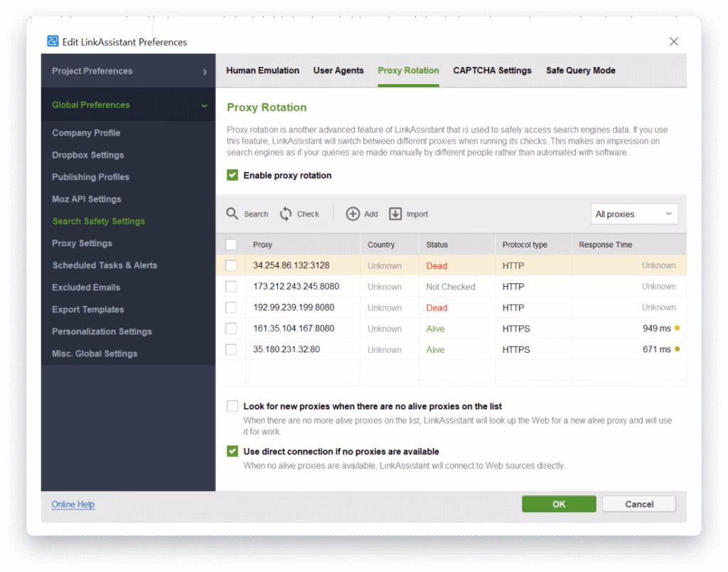Close the preferences dialog with X
The width and height of the screenshot is (728, 572).
tap(673, 42)
